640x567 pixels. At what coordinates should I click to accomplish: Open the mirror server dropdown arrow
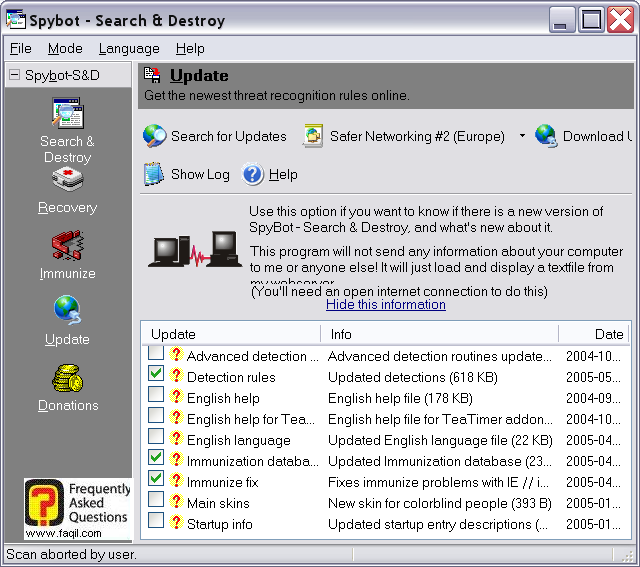click(x=522, y=136)
